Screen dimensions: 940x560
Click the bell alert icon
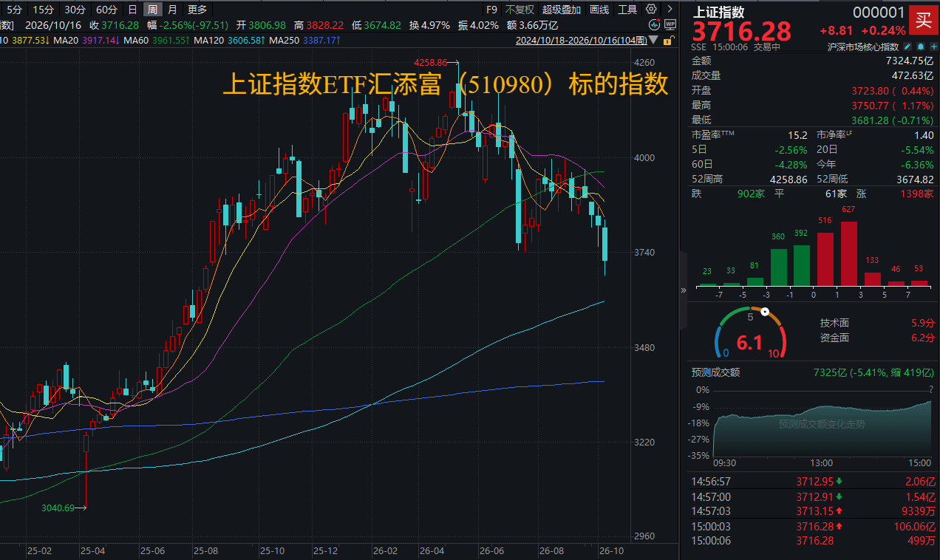pos(921,47)
